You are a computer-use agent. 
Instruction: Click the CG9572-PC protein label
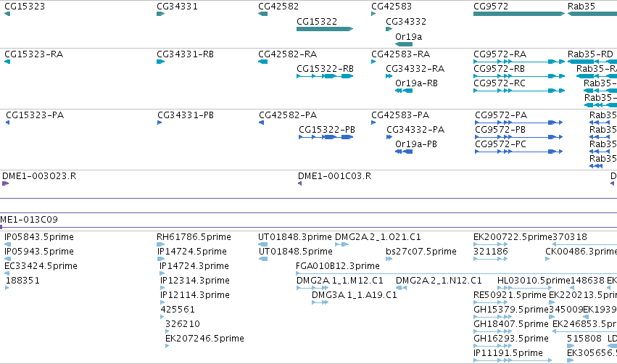500,144
